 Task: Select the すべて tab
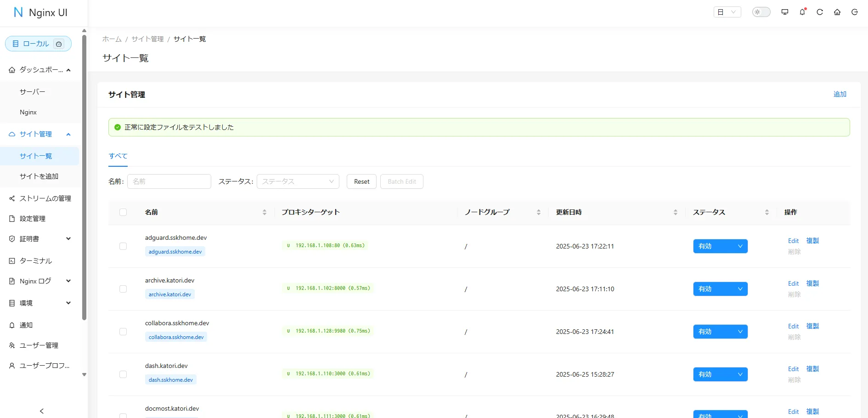coord(118,156)
